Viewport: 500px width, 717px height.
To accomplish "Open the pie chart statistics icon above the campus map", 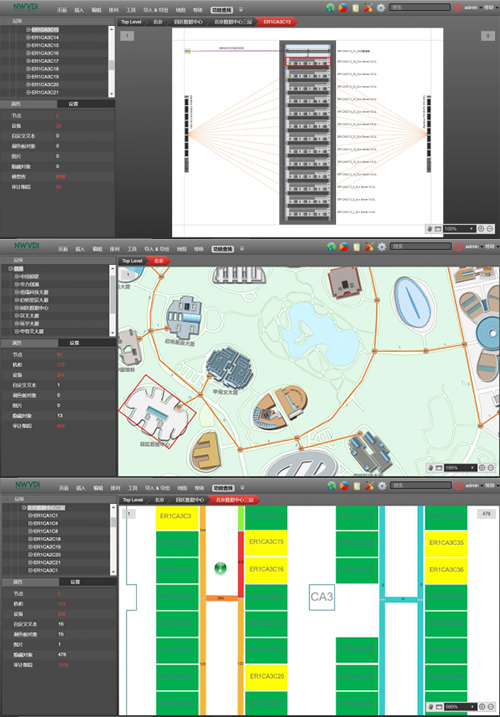I will (344, 247).
